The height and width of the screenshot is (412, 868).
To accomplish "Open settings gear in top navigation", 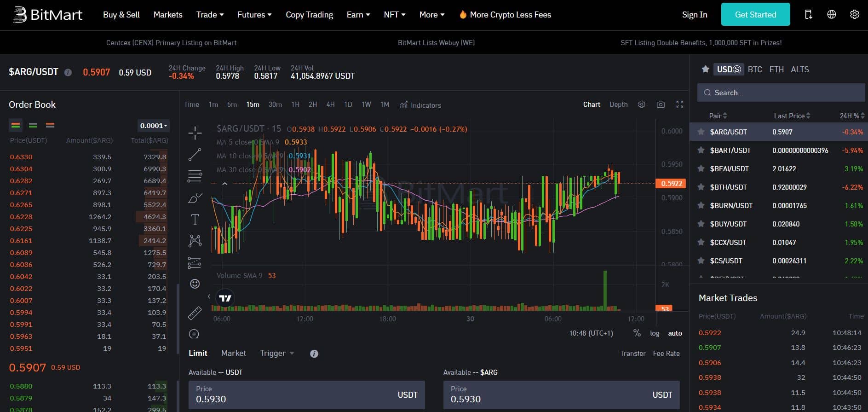I will point(855,14).
